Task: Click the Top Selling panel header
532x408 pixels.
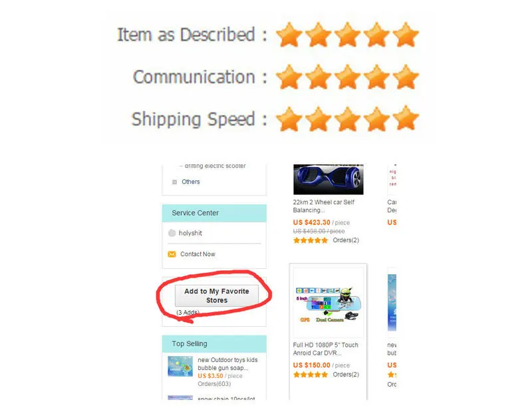Action: 214,344
